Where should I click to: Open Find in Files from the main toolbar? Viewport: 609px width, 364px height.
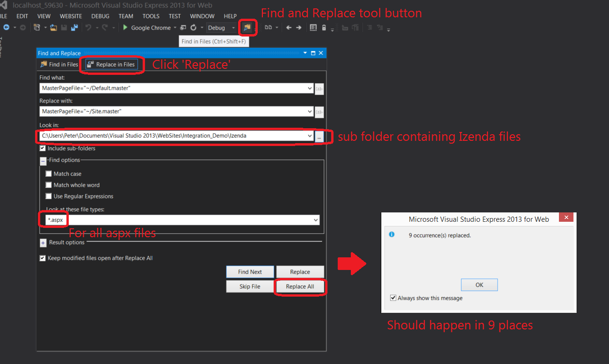pyautogui.click(x=247, y=28)
